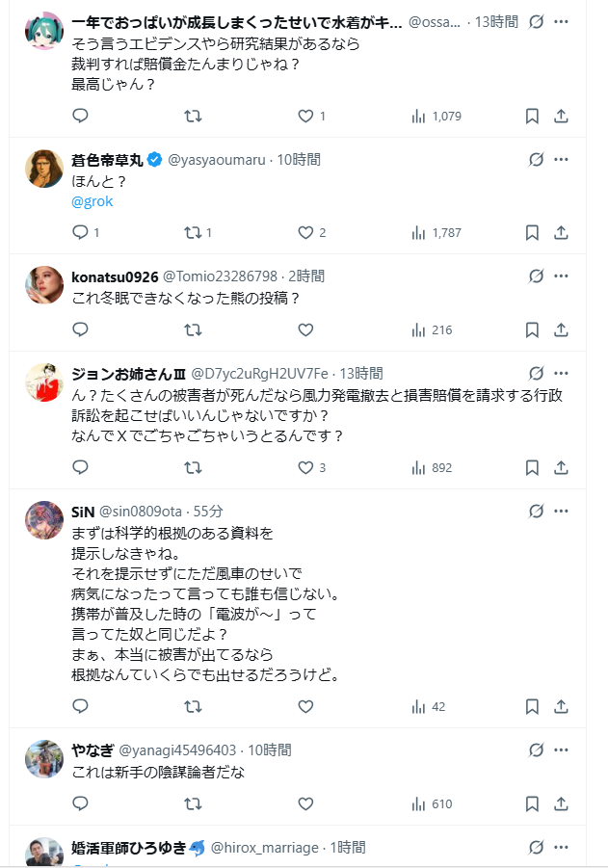Expand more options for やなぎ tweet

click(x=562, y=750)
